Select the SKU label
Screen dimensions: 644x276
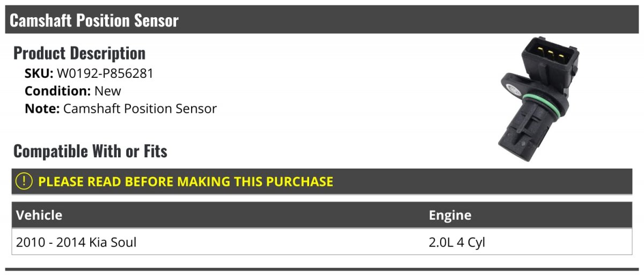pyautogui.click(x=39, y=74)
